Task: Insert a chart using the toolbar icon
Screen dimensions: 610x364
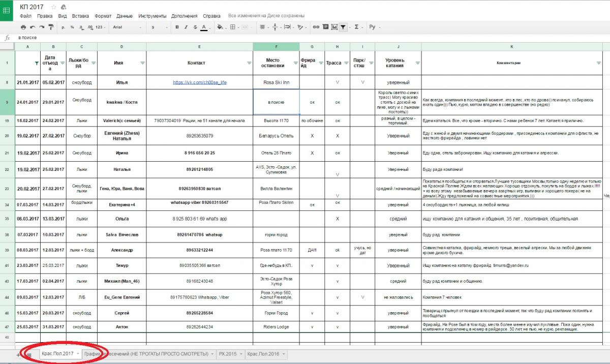Action: tap(334, 27)
